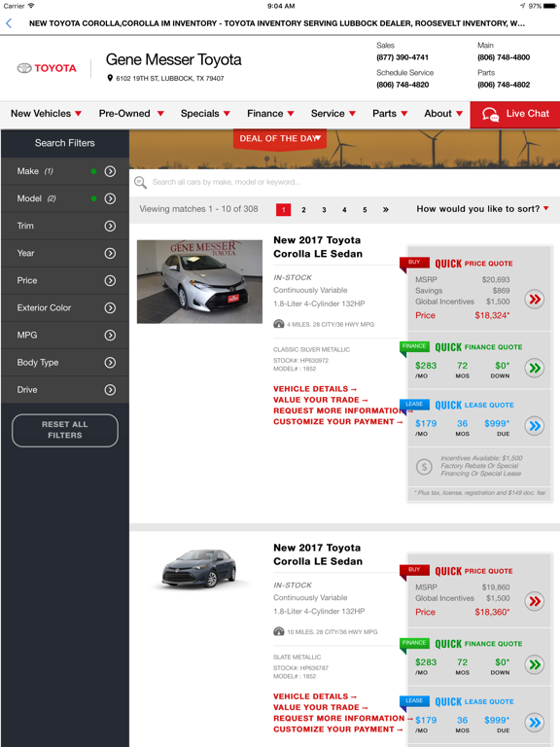
Task: Expand the Exterior Color filter arrow icon
Action: pos(110,307)
